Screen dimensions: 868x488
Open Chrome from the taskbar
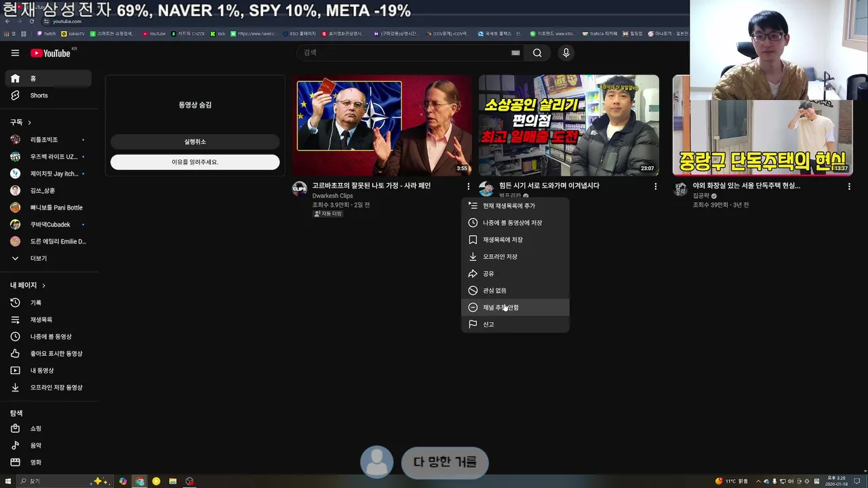(x=140, y=481)
